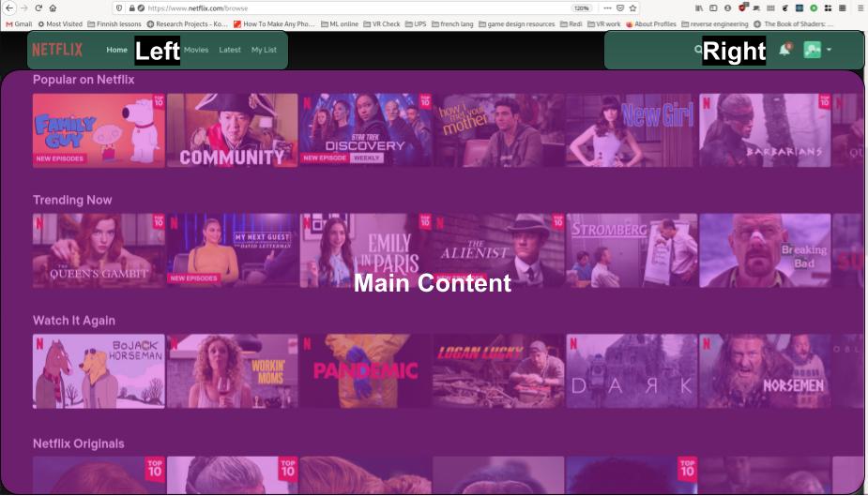Viewport: 868px width, 496px height.
Task: Open the red shield blocker extension
Action: pos(742,8)
